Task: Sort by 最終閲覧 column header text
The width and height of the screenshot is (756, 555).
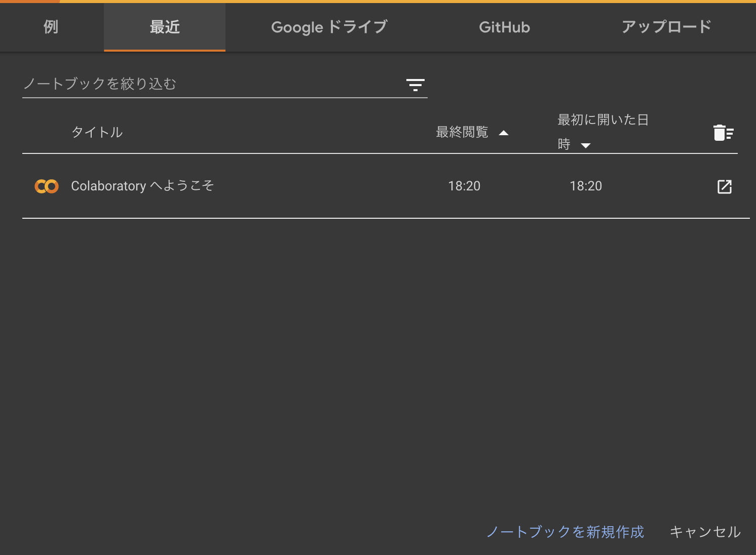Action: coord(462,132)
